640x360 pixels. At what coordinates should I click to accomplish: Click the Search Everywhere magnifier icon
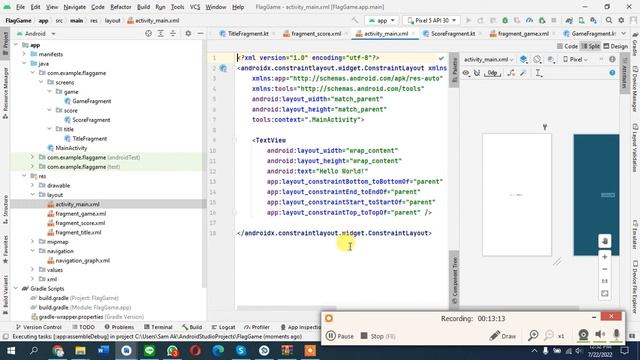tap(609, 20)
